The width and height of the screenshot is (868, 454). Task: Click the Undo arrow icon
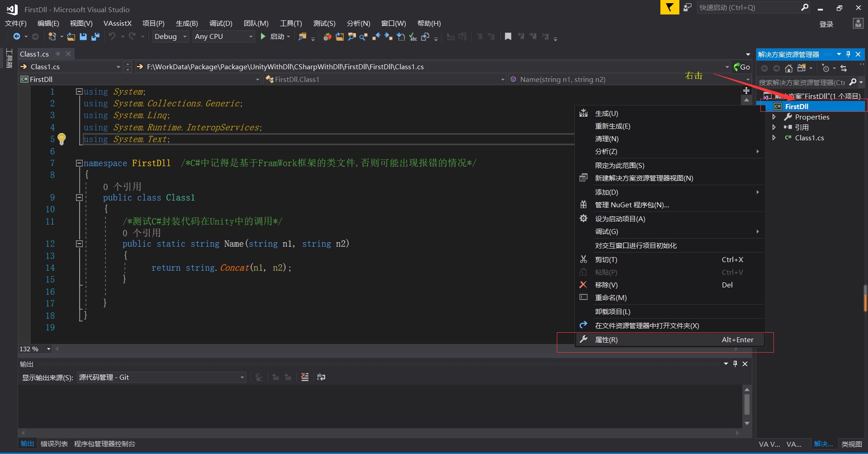[112, 37]
